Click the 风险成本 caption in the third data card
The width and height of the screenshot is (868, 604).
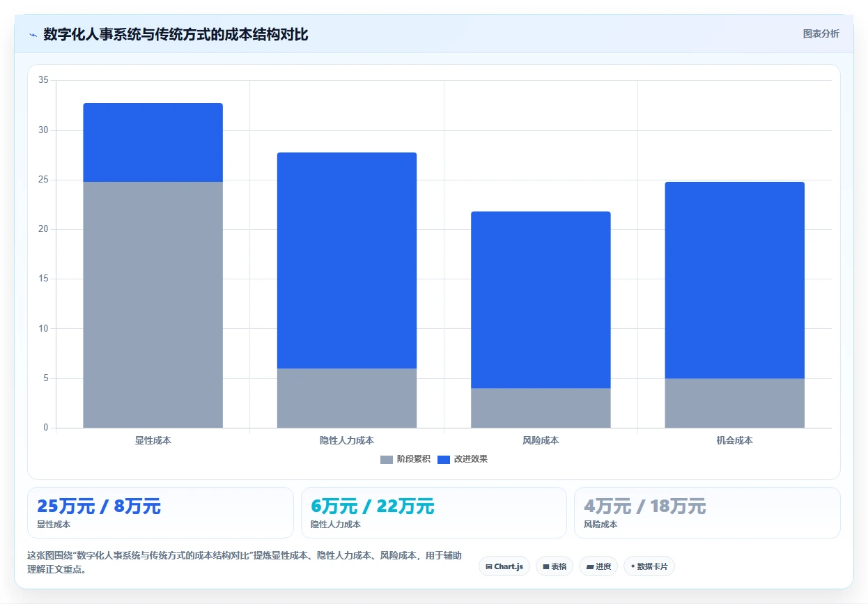tap(600, 525)
